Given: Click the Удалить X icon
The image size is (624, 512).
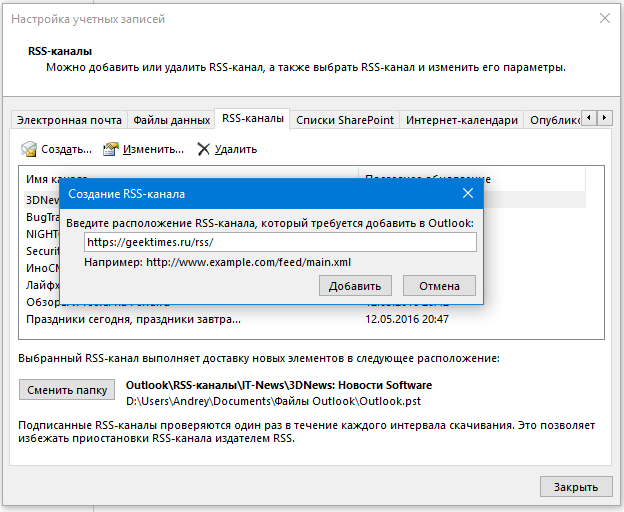Looking at the screenshot, I should click(203, 149).
